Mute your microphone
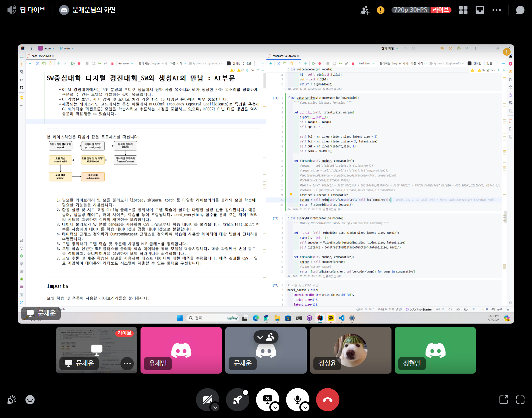532x418 pixels. 297,399
